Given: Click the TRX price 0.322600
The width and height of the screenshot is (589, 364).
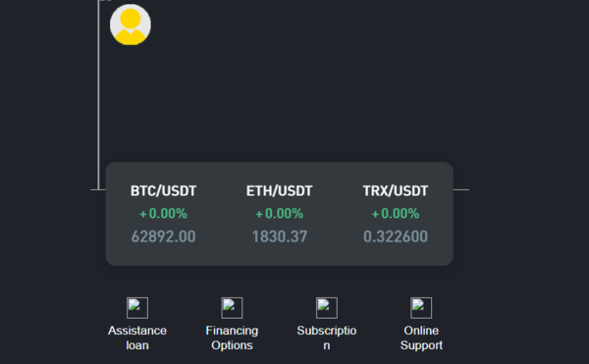Looking at the screenshot, I should tap(396, 236).
